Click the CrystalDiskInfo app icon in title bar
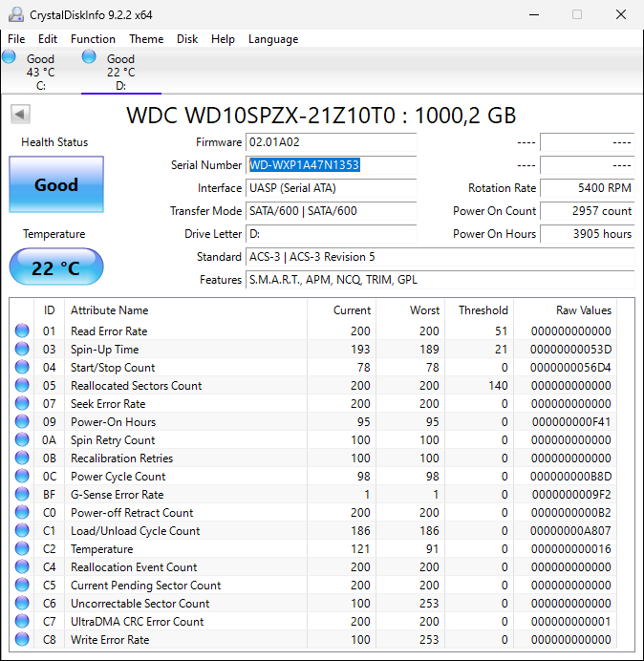This screenshot has height=661, width=644. tap(16, 14)
